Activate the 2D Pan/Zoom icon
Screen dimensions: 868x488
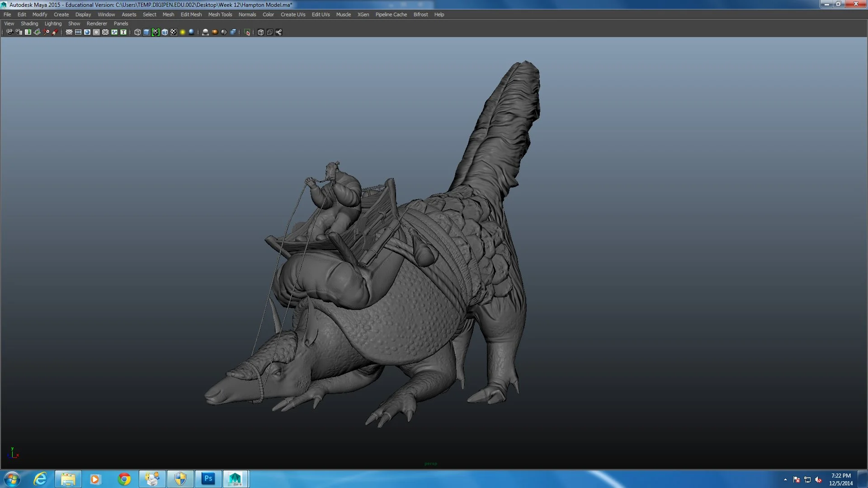[x=46, y=32]
